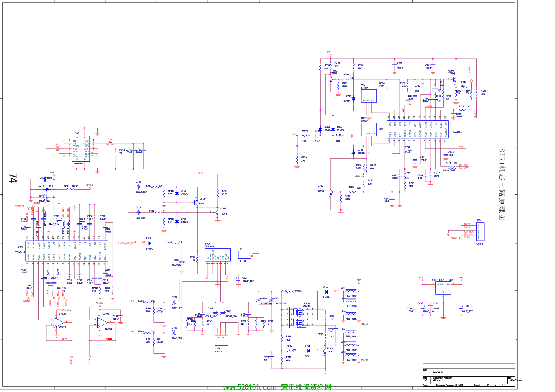This screenshot has width=555, height=392.
Task: Click the C734 capacitor label
Action: 245,278
